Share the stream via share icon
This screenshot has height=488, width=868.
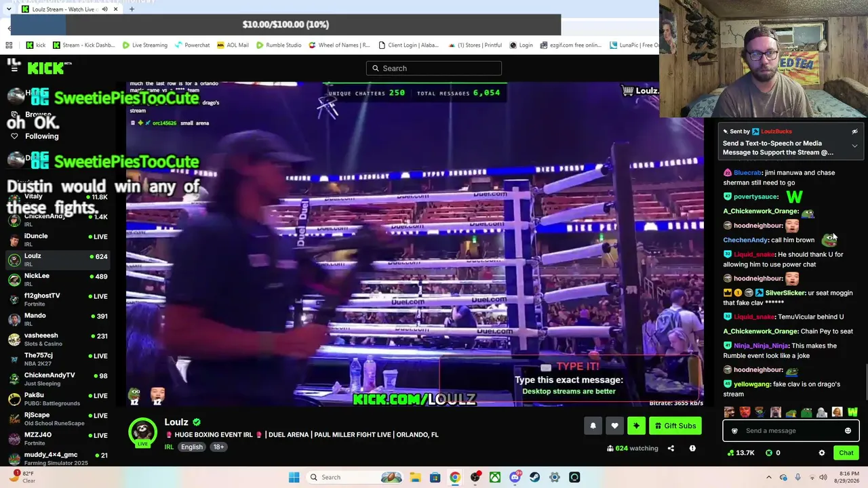671,448
